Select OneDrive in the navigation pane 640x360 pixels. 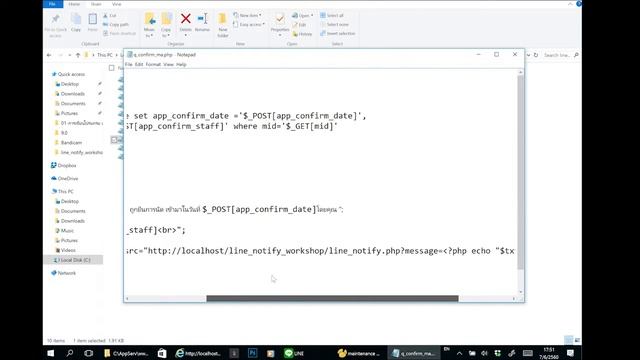[64, 178]
